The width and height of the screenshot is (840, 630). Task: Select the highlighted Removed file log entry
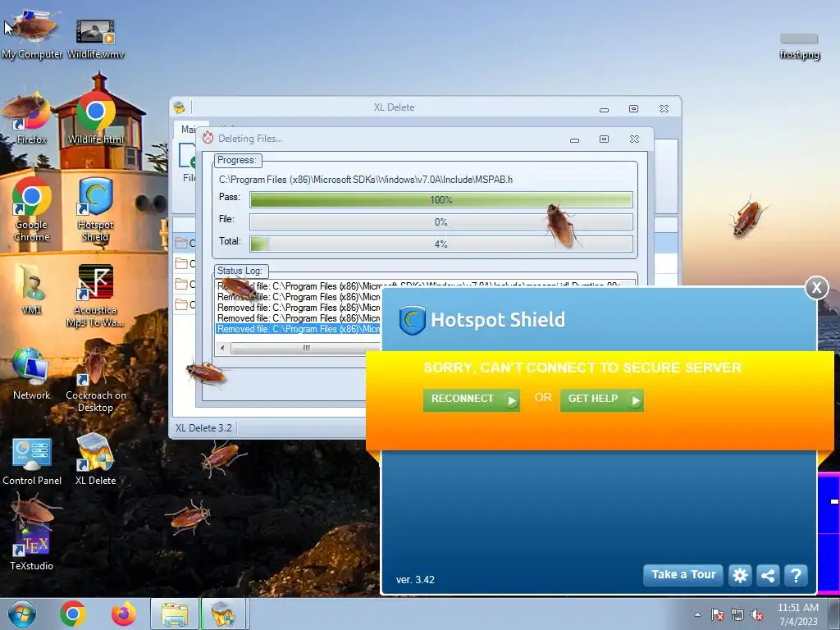[x=298, y=329]
